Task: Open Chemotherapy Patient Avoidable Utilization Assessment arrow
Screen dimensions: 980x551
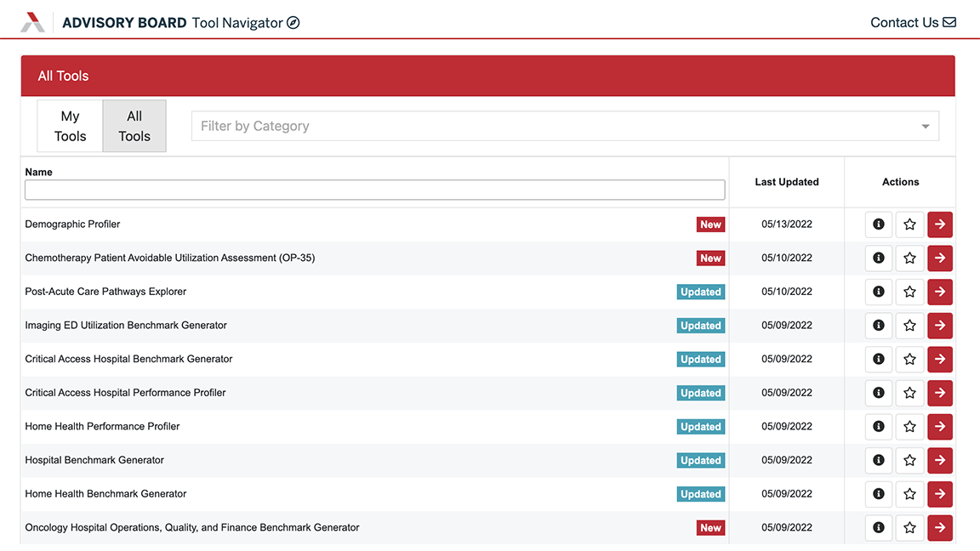Action: 940,258
